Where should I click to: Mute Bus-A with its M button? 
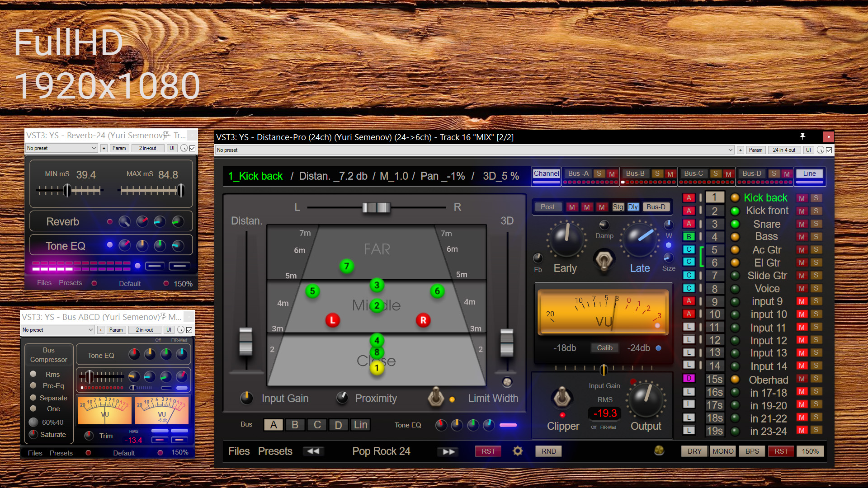(612, 174)
